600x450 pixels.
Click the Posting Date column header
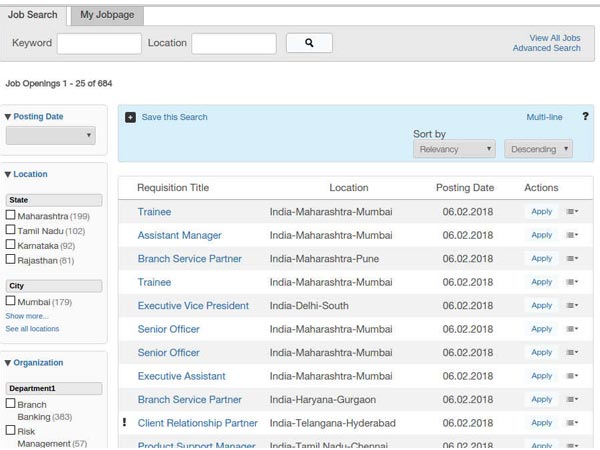tap(465, 188)
